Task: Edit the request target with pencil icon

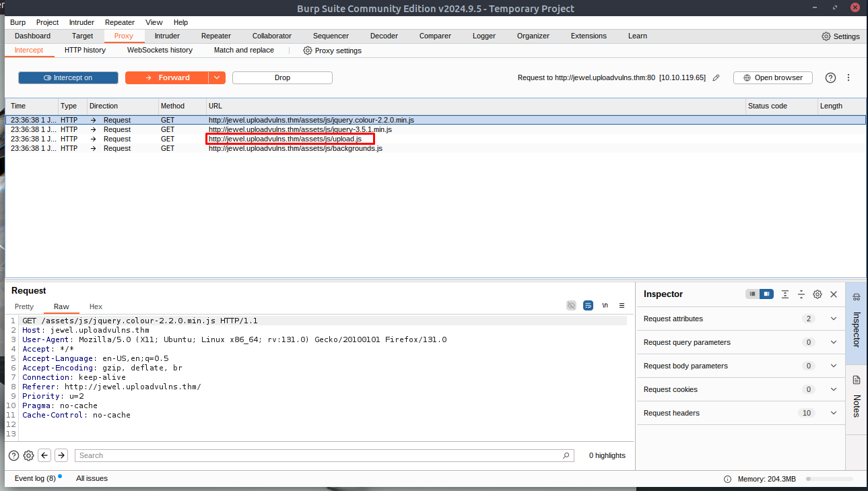Action: [716, 78]
